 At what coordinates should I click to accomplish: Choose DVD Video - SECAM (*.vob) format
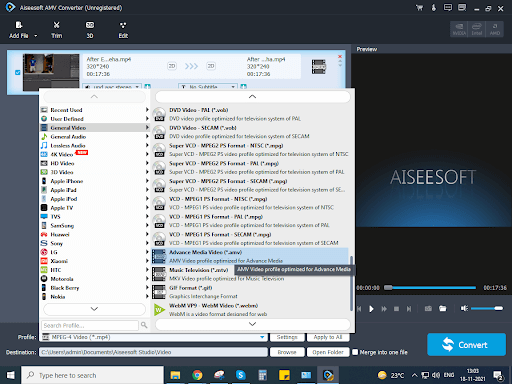tap(250, 132)
